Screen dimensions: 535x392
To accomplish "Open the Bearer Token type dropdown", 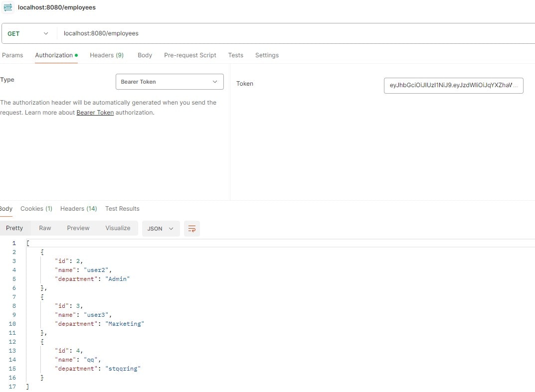I will click(x=170, y=82).
